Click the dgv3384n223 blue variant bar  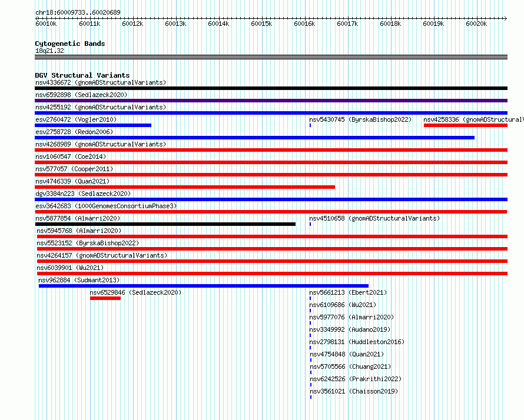click(x=271, y=199)
